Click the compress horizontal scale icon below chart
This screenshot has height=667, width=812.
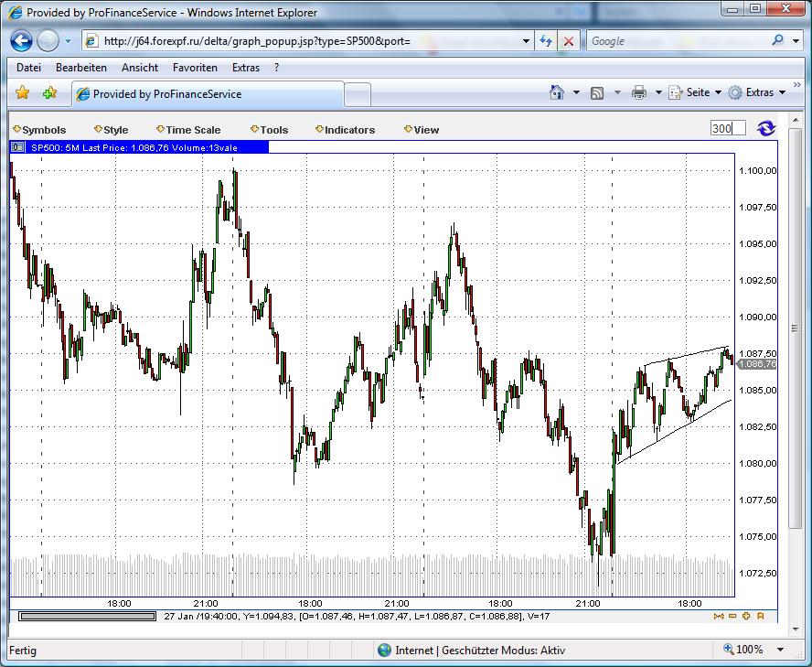718,616
